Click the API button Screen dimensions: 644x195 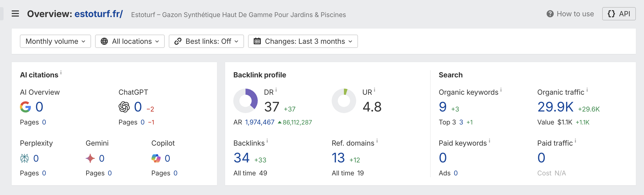point(619,14)
